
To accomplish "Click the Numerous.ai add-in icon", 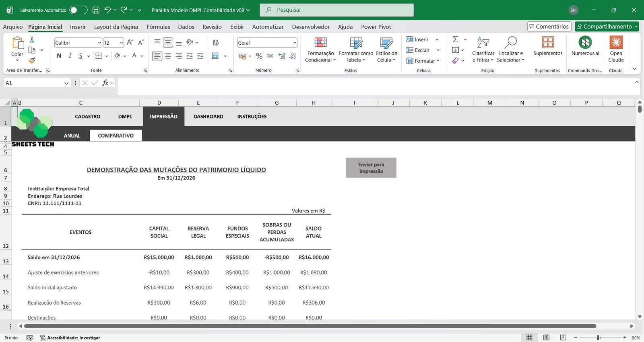I will click(x=585, y=43).
